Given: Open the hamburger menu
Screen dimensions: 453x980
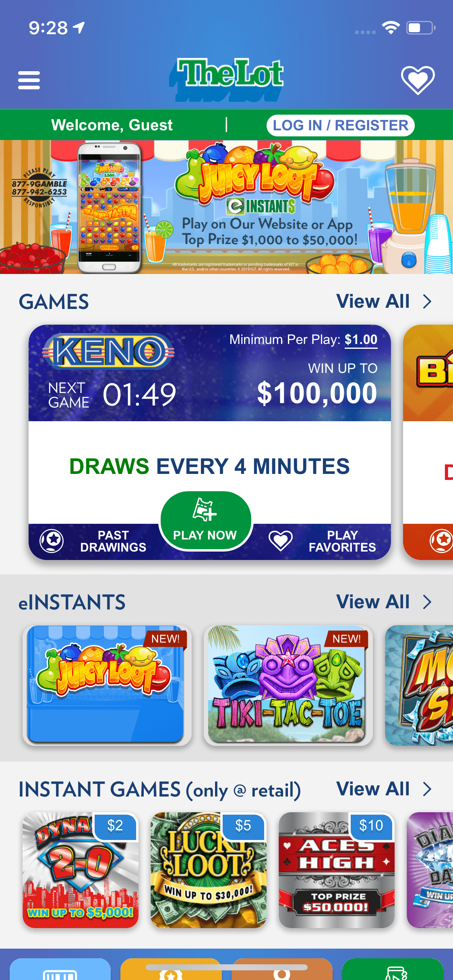Looking at the screenshot, I should pyautogui.click(x=29, y=80).
